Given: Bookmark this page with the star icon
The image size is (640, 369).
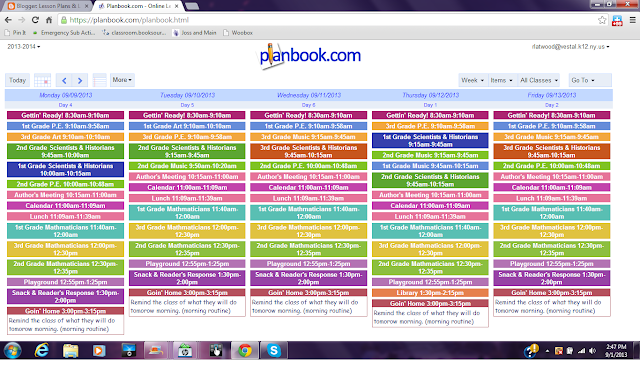Looking at the screenshot, I should (x=602, y=20).
